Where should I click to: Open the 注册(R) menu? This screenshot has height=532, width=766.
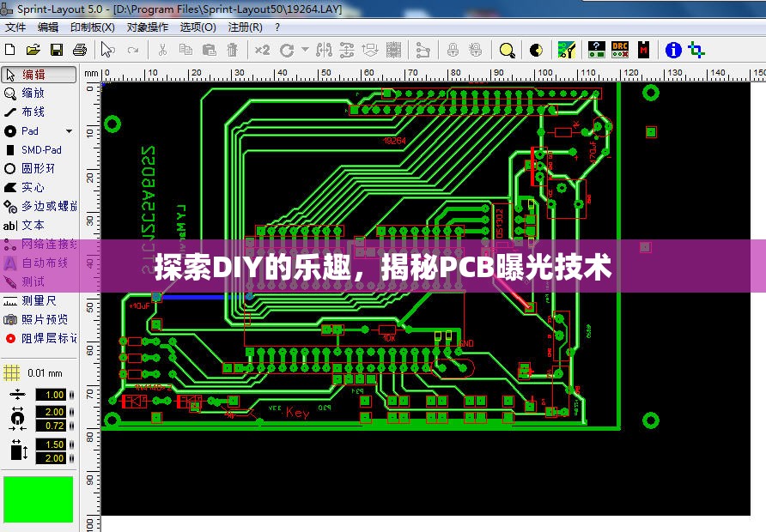coord(246,27)
